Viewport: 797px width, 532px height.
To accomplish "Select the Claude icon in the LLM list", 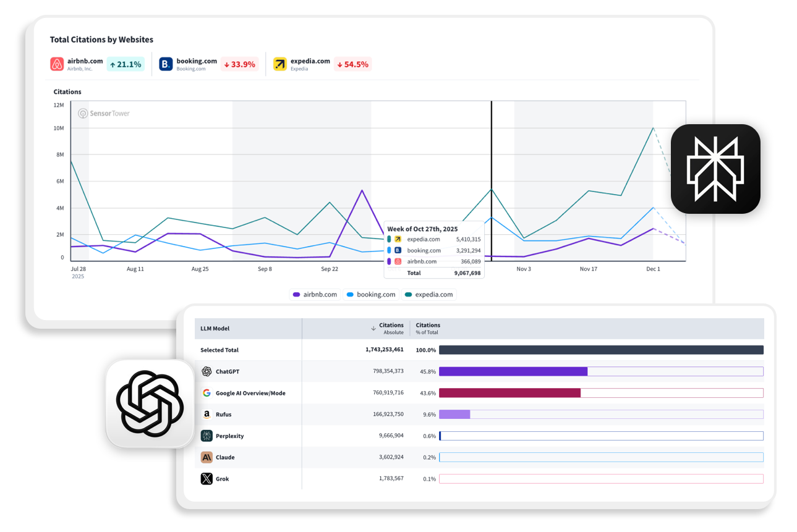I will click(x=207, y=457).
